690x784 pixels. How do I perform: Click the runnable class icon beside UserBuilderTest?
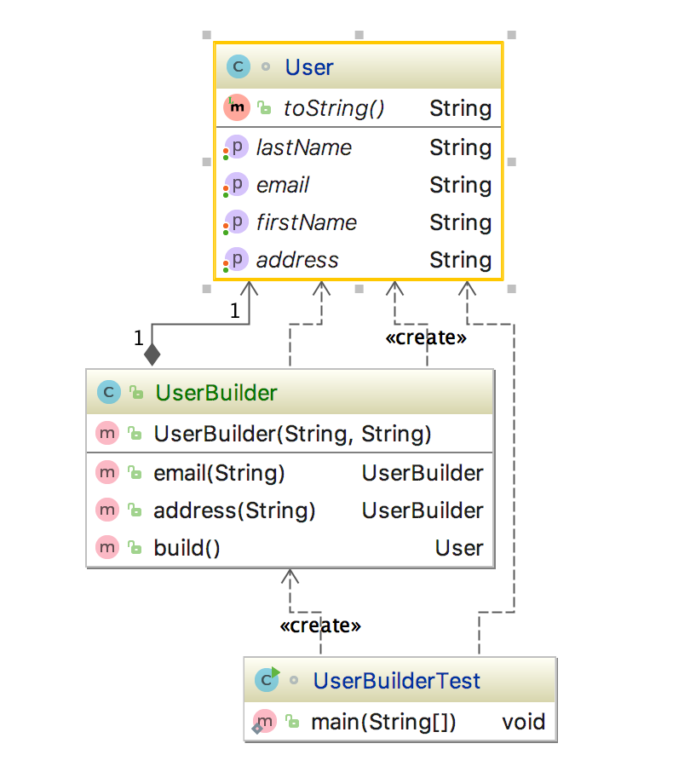267,680
